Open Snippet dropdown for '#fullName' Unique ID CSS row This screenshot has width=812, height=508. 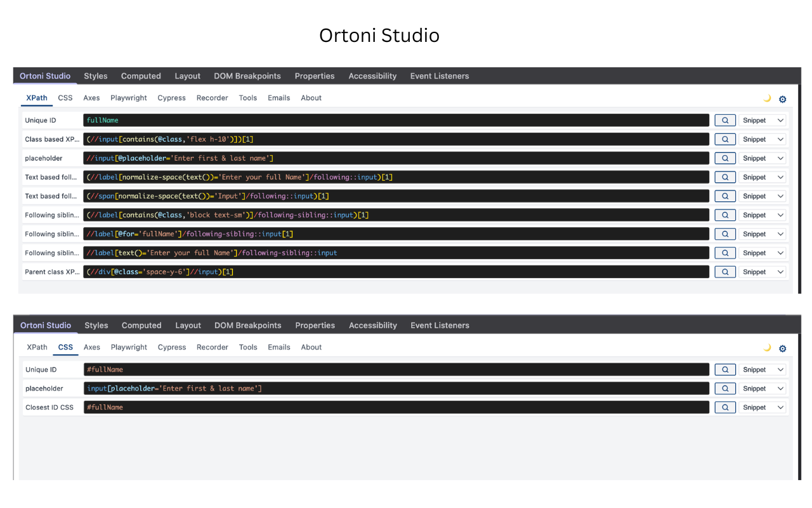[763, 370]
